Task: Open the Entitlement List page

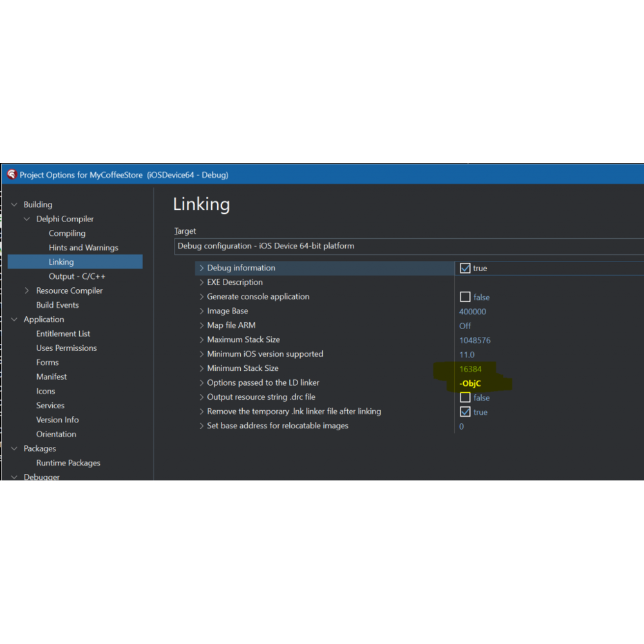Action: point(63,334)
